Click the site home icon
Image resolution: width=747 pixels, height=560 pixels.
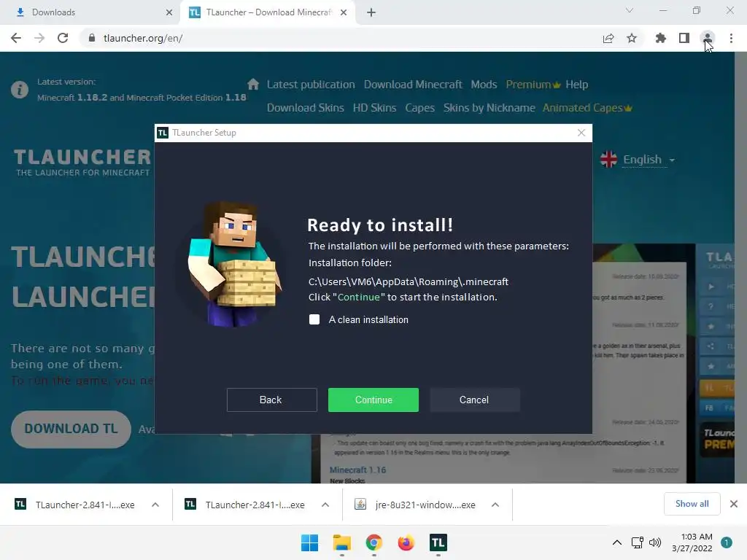(253, 85)
